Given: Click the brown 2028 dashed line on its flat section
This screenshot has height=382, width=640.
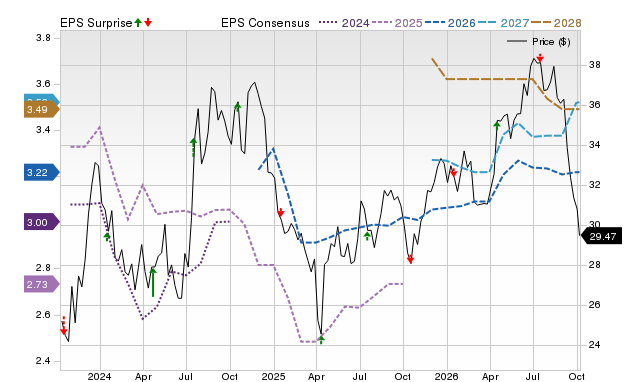Looking at the screenshot, I should click(490, 78).
